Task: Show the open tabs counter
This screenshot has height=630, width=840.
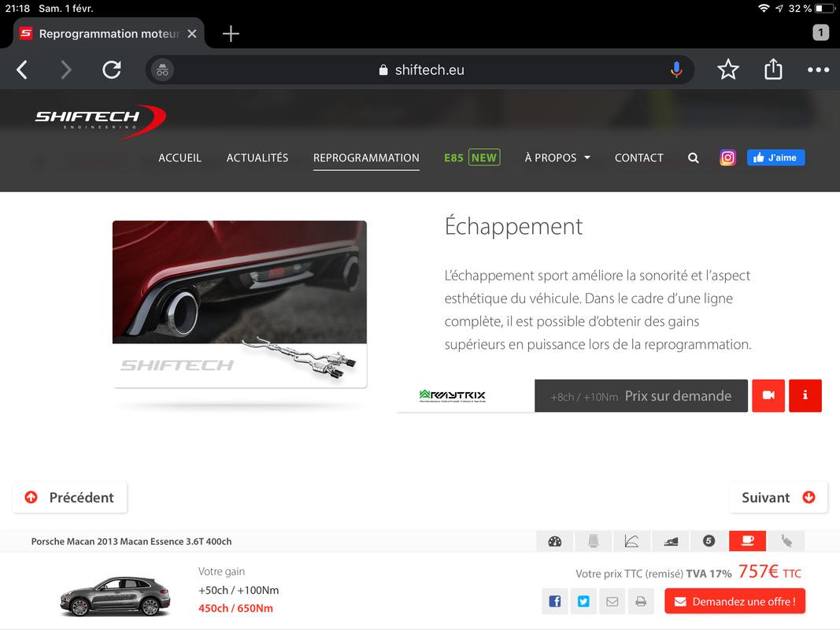Action: point(820,32)
